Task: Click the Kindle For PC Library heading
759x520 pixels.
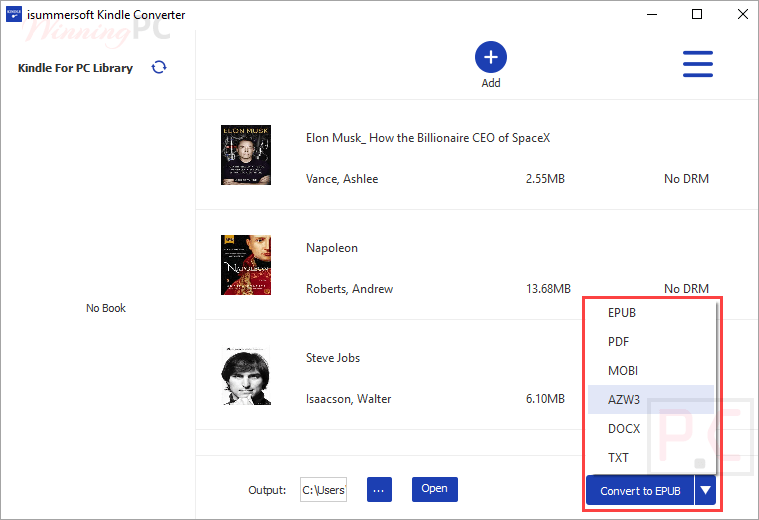Action: click(x=75, y=68)
